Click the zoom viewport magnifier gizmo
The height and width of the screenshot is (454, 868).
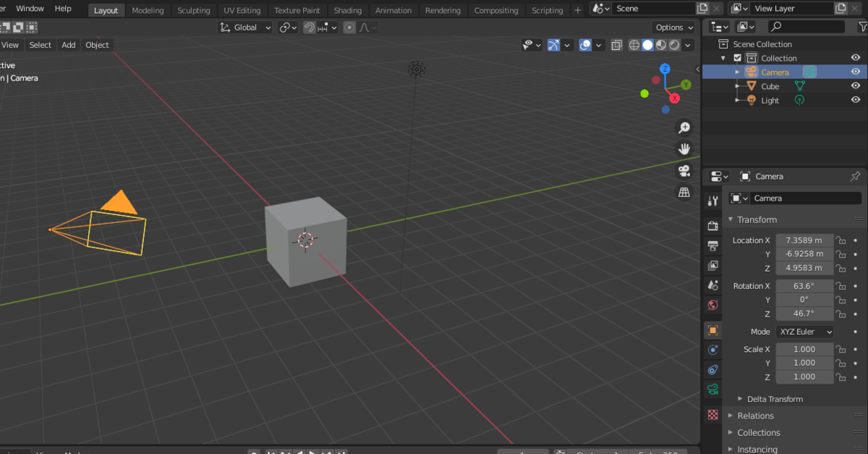point(684,128)
